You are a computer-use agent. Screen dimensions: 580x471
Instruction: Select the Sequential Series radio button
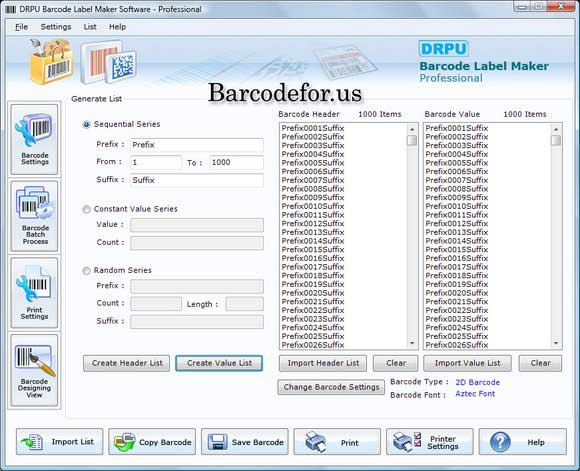(86, 125)
